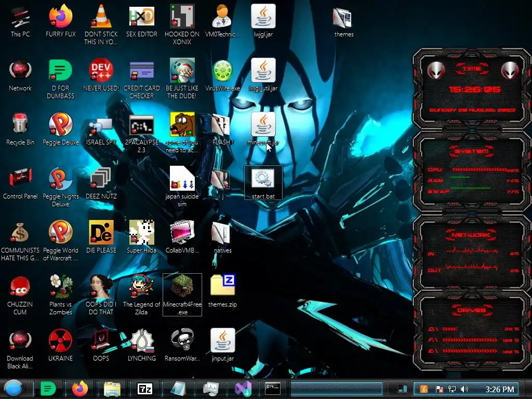Select the lwjgl.jar Java file
532x399 pixels.
[263, 16]
